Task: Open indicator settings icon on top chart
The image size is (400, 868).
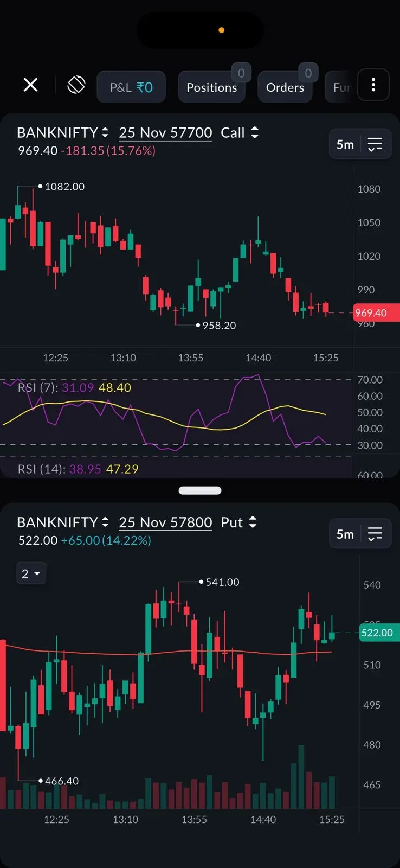Action: click(x=375, y=144)
